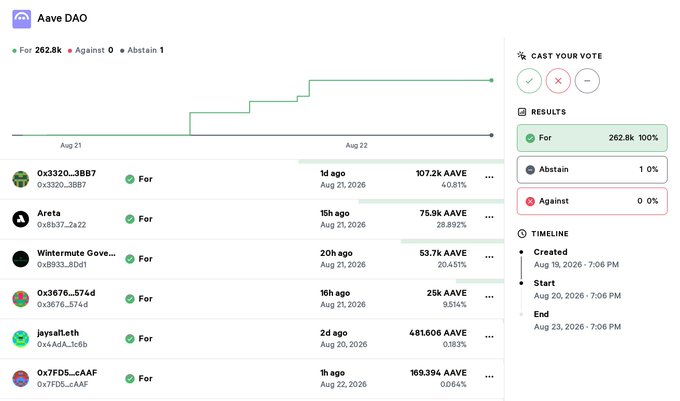This screenshot has width=680, height=401.
Task: Click the Cast Your Vote cursor icon
Action: coord(522,56)
